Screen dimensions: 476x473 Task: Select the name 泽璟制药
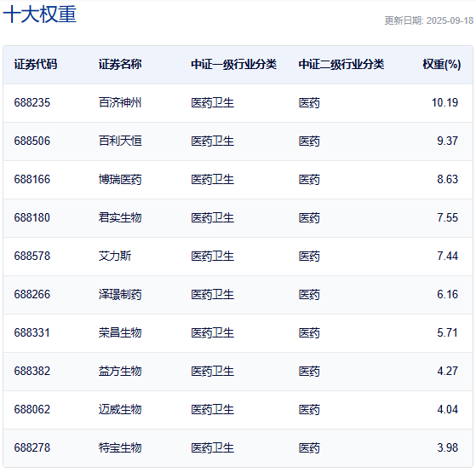(120, 294)
